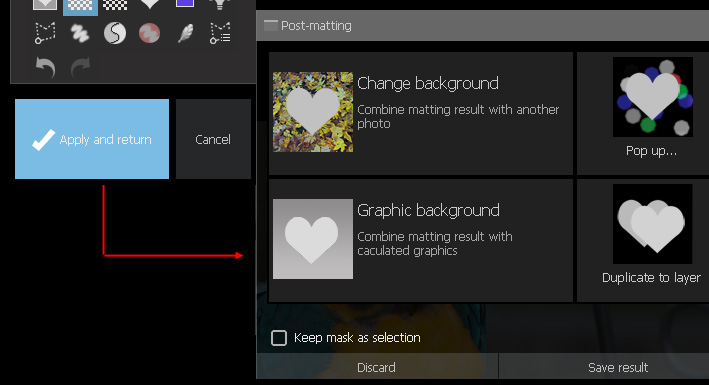The height and width of the screenshot is (385, 709).
Task: Select the white scribble brush tool
Action: [x=80, y=33]
